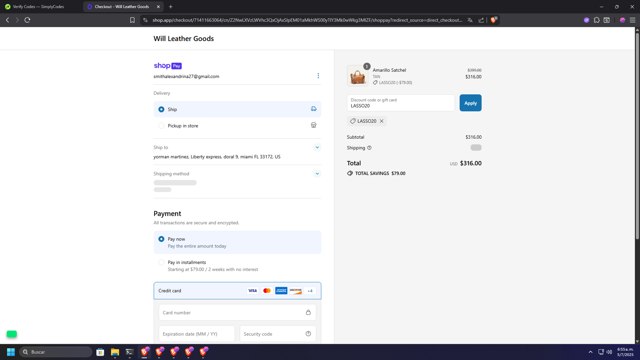Select Pay now option
Image resolution: width=640 pixels, height=360 pixels.
pos(237,242)
